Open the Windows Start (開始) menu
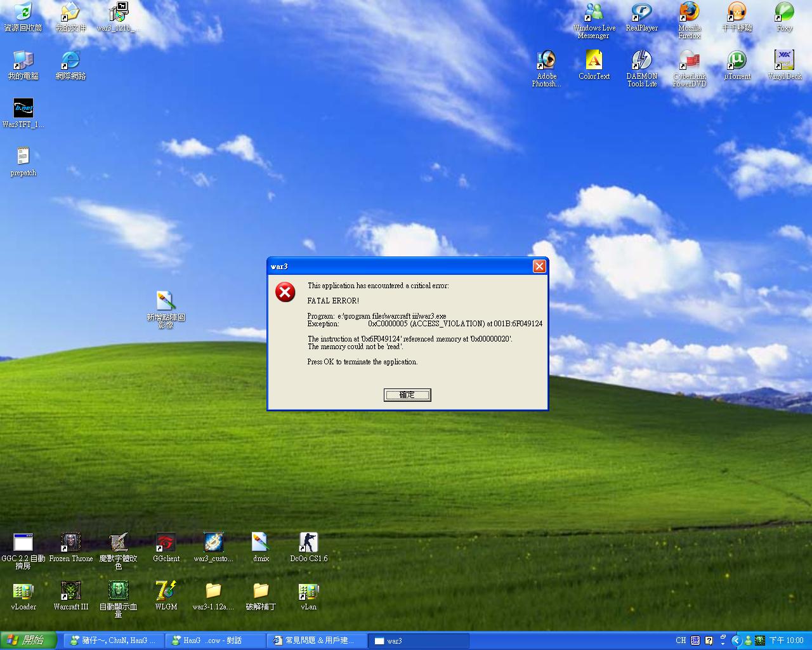 point(28,640)
